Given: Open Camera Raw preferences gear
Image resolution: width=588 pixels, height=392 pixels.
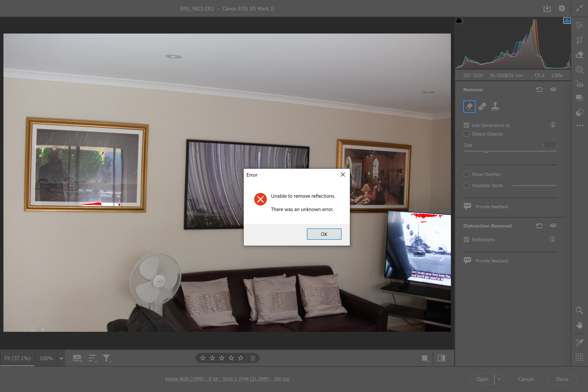Looking at the screenshot, I should [562, 9].
